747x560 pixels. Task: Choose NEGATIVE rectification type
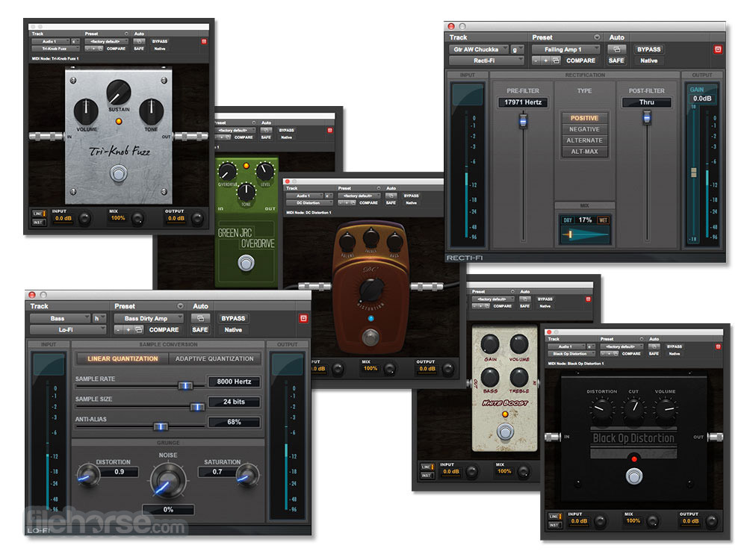pyautogui.click(x=585, y=129)
